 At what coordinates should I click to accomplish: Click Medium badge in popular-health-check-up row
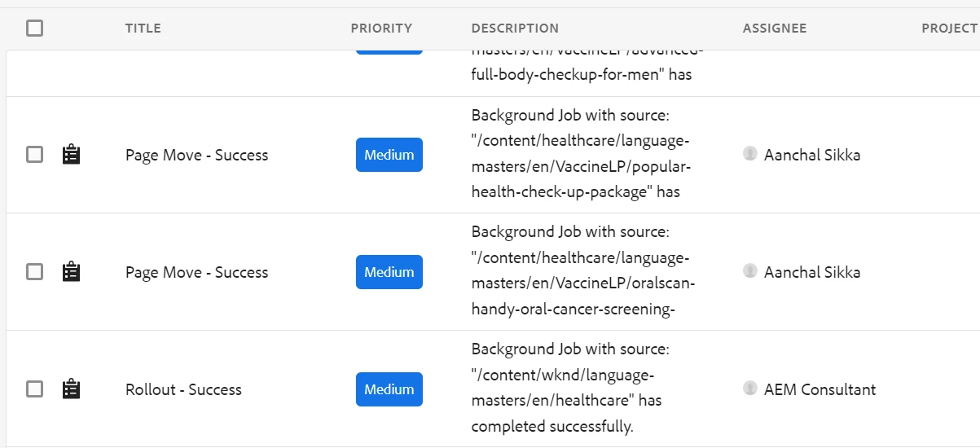click(389, 155)
